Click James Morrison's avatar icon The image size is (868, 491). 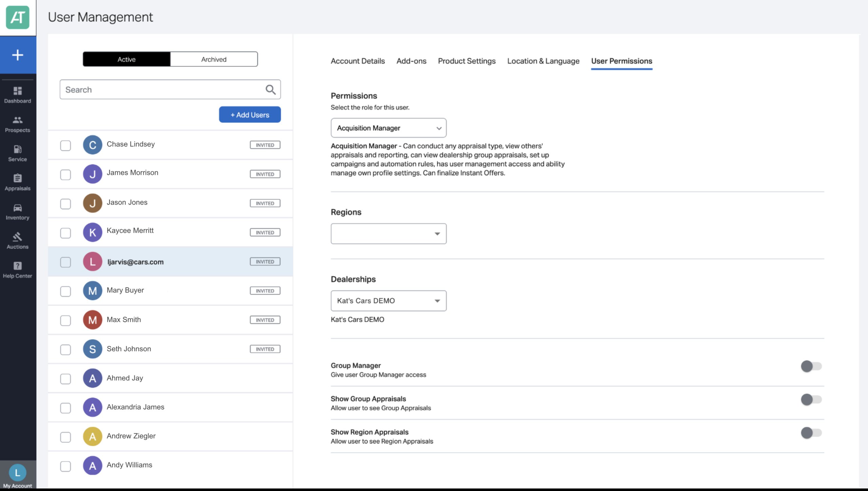(93, 174)
